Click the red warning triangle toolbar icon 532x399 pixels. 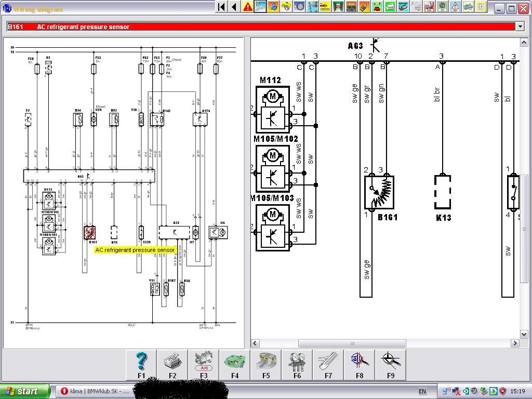248,7
